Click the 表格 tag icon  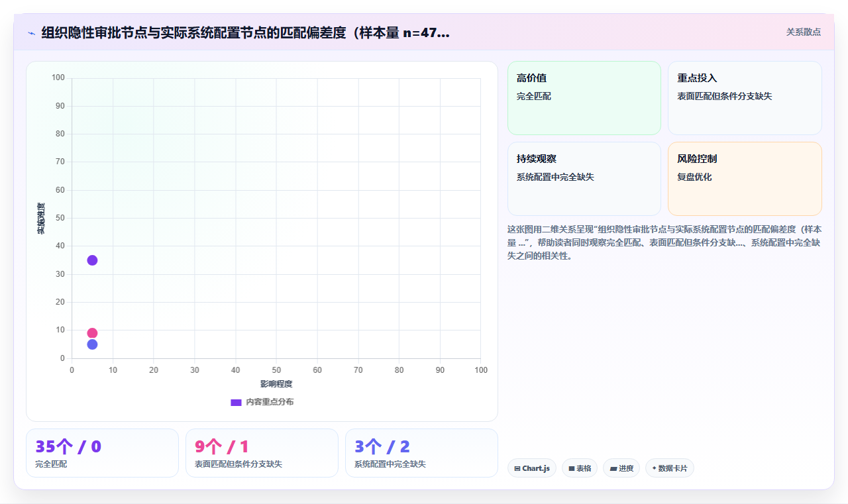coord(571,468)
